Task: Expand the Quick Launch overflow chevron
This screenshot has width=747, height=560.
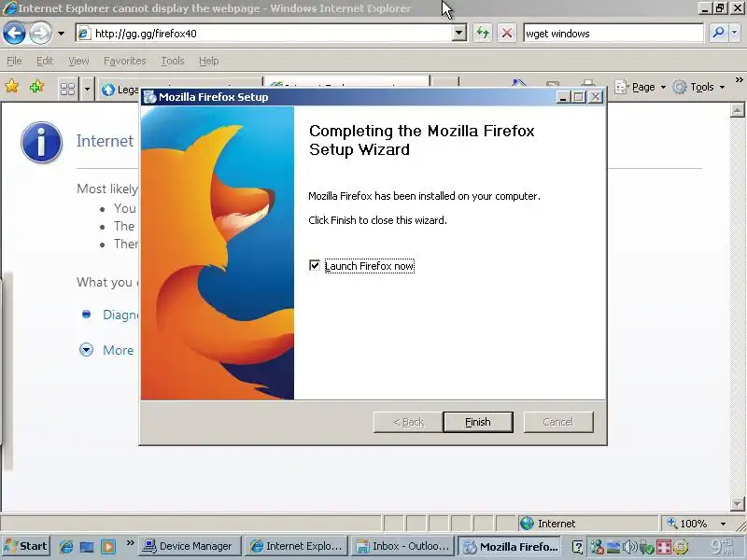Action: tap(130, 543)
